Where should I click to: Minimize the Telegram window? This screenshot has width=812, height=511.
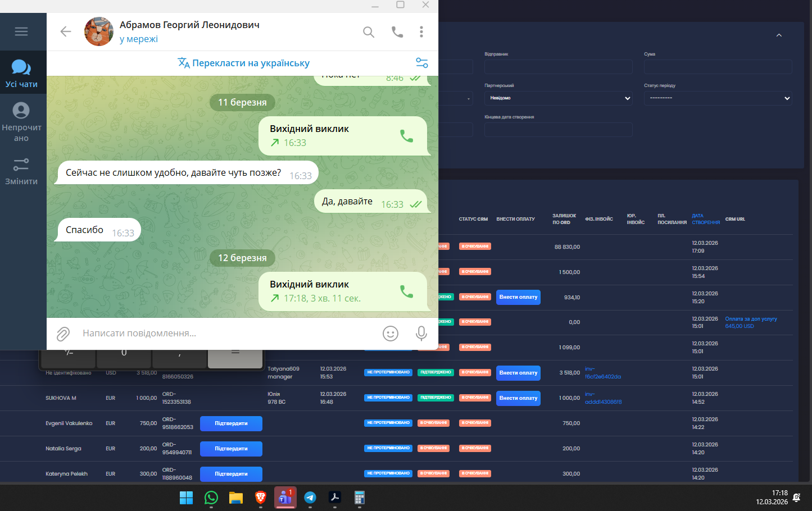coord(375,5)
